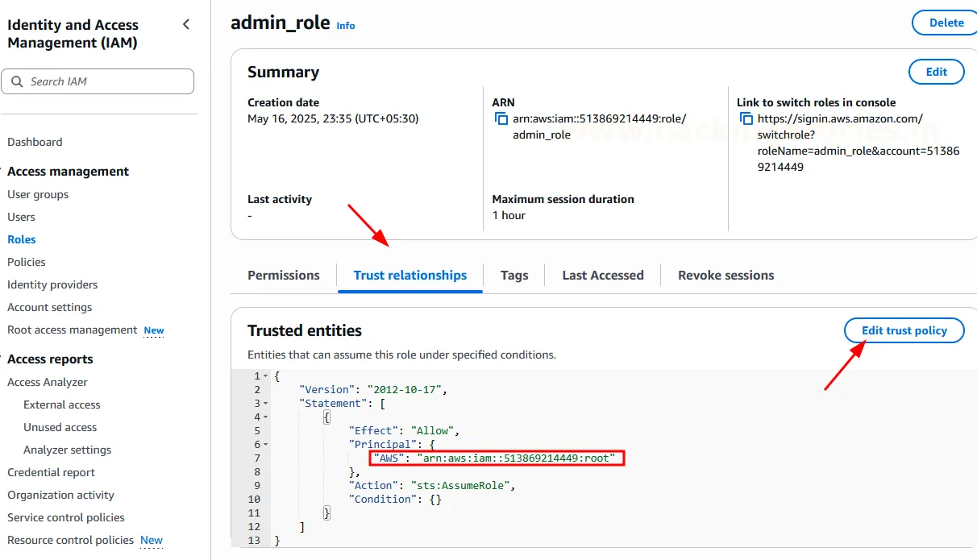
Task: Edit the role Summary
Action: coord(936,72)
